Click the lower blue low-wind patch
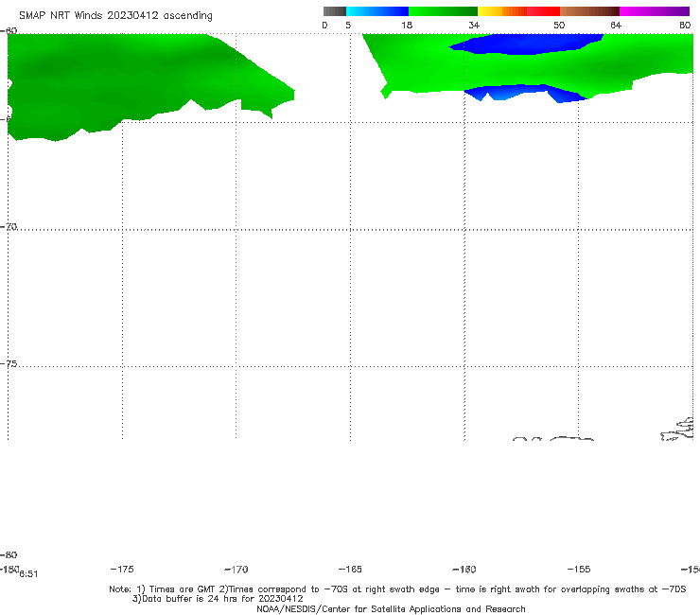This screenshot has height=615, width=700. click(525, 93)
